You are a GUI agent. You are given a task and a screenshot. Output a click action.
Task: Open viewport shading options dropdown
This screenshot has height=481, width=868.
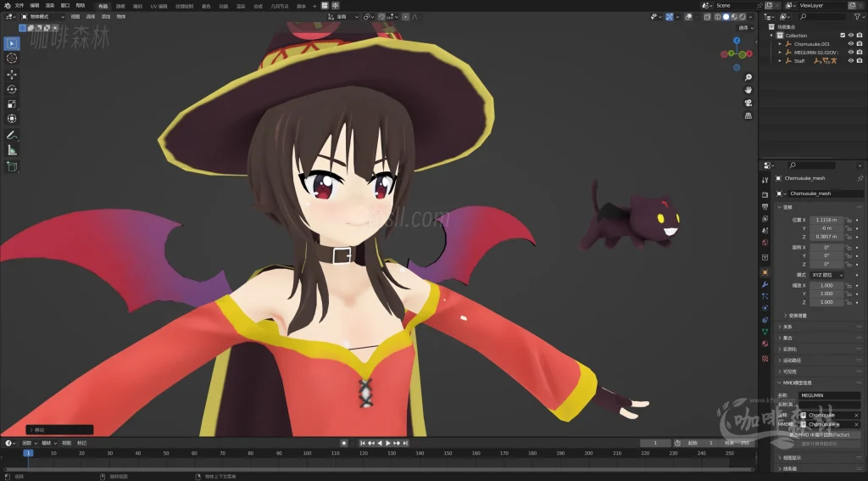click(751, 17)
